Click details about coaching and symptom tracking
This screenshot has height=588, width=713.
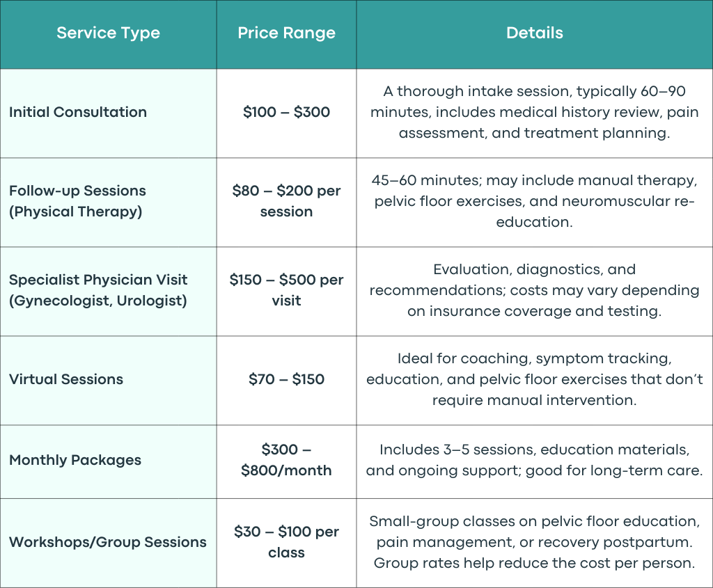tap(534, 379)
